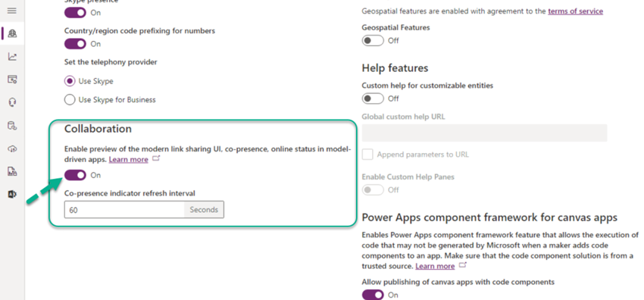The image size is (644, 300).
Task: Toggle Country/region code prefixing for numbers
Action: (x=75, y=43)
